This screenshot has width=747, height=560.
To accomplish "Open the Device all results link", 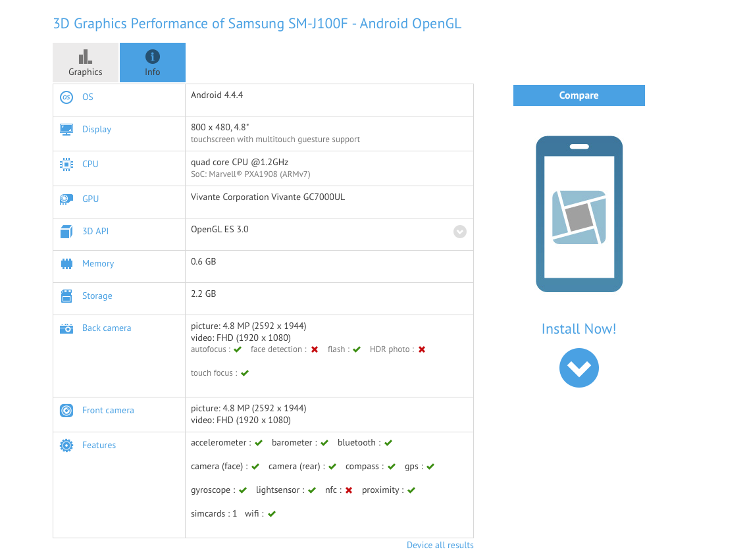I will click(x=440, y=545).
